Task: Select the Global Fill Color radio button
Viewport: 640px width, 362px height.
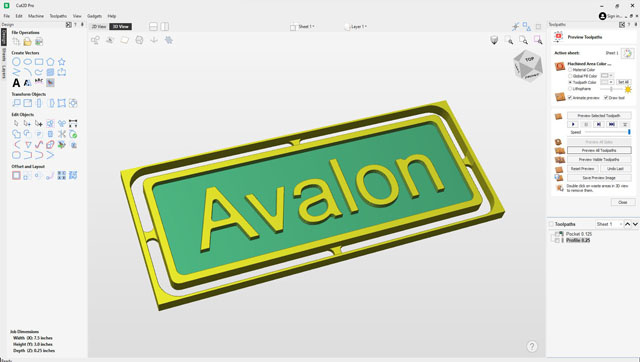Action: point(570,76)
